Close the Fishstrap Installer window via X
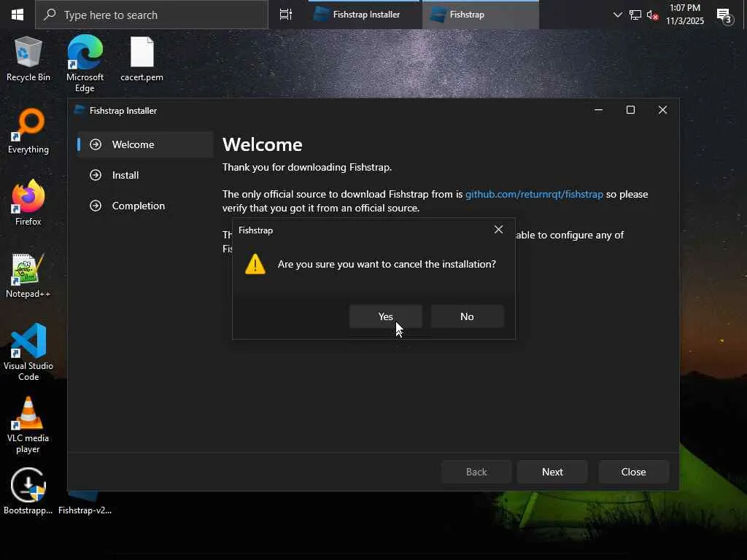 (662, 110)
